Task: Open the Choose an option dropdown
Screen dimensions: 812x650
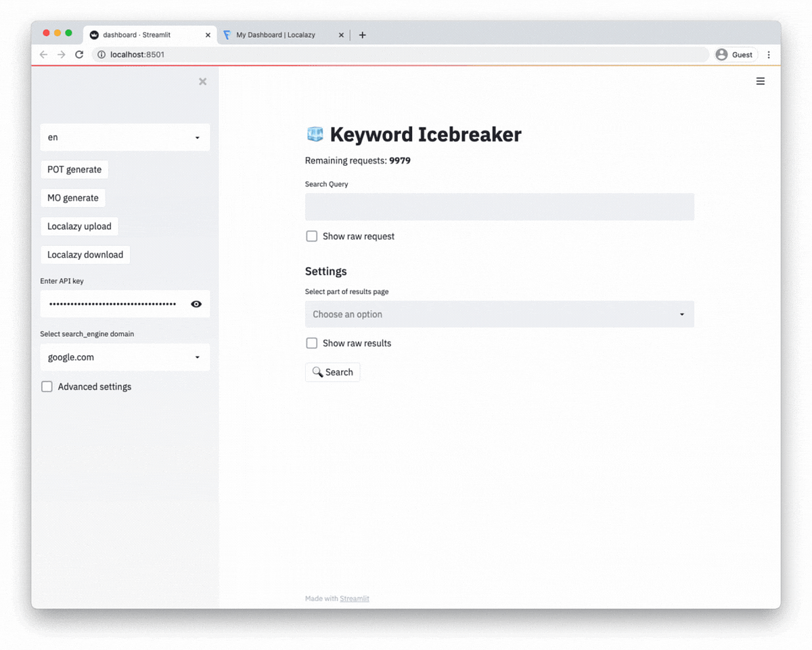Action: pyautogui.click(x=499, y=314)
